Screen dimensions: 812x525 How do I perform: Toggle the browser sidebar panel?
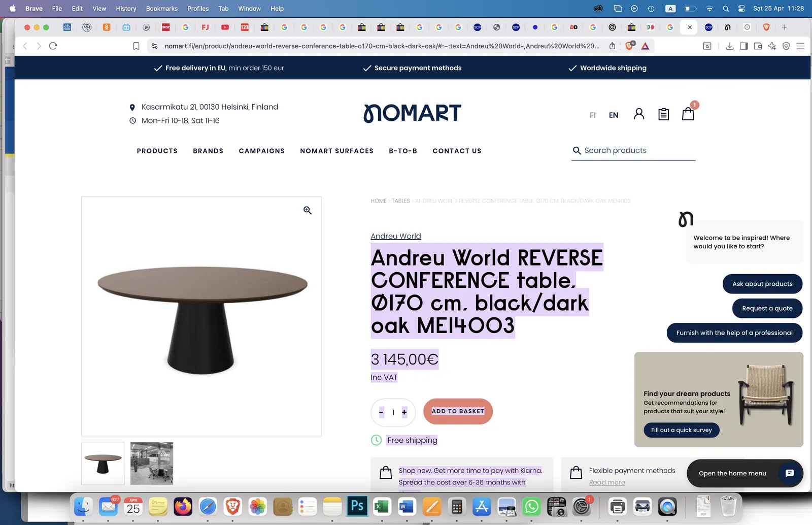[x=743, y=46]
